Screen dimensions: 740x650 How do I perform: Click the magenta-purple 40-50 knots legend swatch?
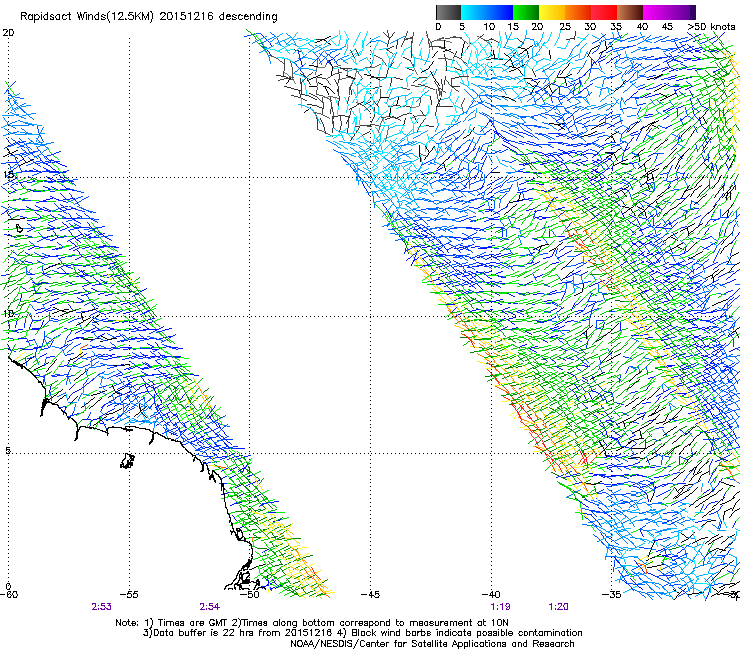pyautogui.click(x=669, y=12)
